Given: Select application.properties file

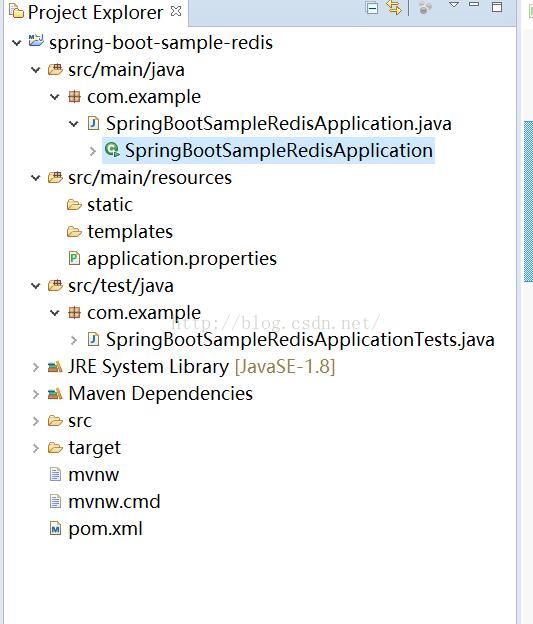Looking at the screenshot, I should (x=182, y=259).
